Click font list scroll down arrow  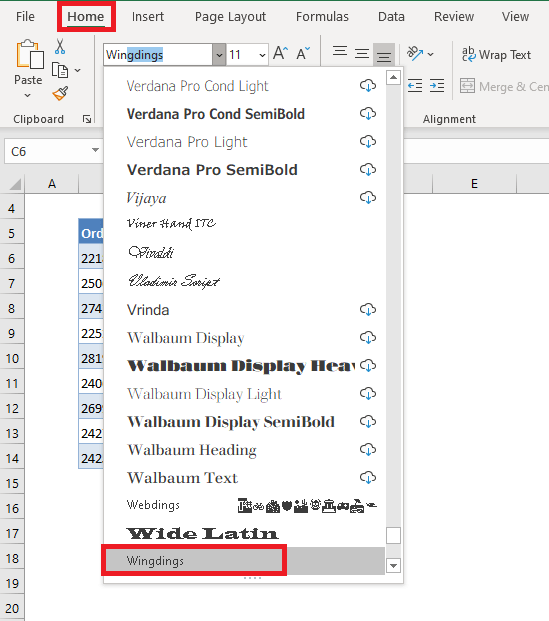click(x=393, y=566)
